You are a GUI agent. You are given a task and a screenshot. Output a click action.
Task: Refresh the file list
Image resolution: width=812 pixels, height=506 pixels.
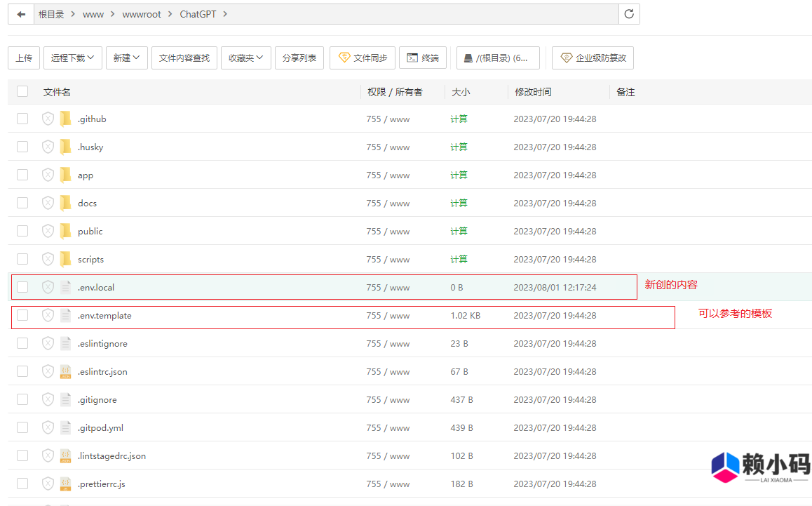pos(629,13)
